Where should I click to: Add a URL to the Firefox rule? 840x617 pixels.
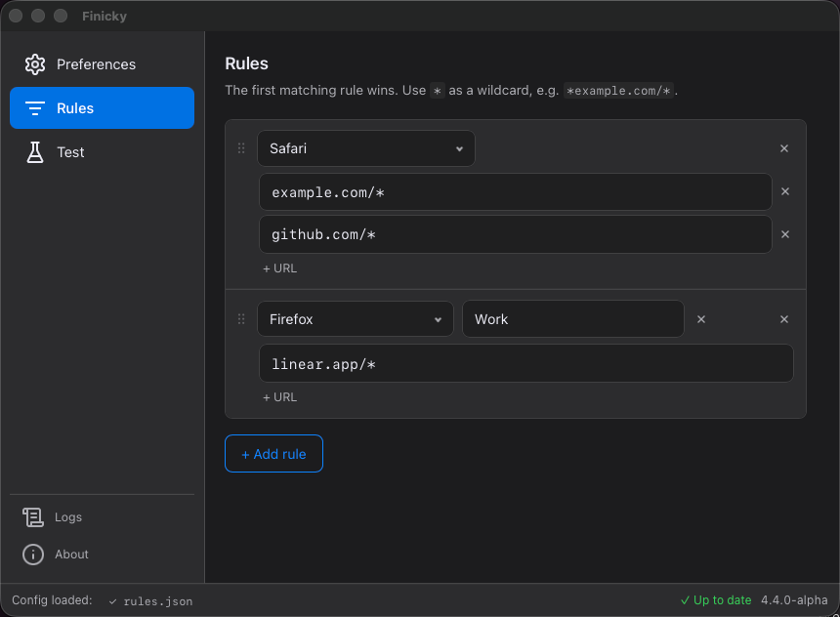point(279,397)
